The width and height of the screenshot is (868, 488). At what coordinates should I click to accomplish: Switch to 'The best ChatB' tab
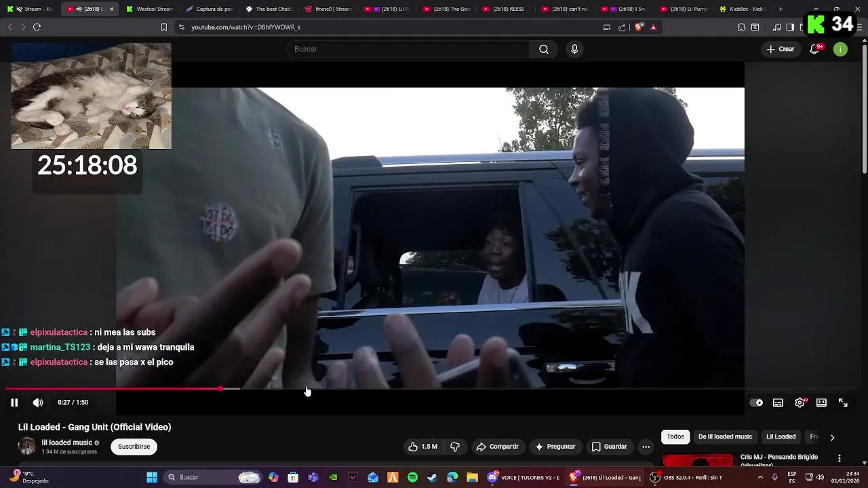269,9
